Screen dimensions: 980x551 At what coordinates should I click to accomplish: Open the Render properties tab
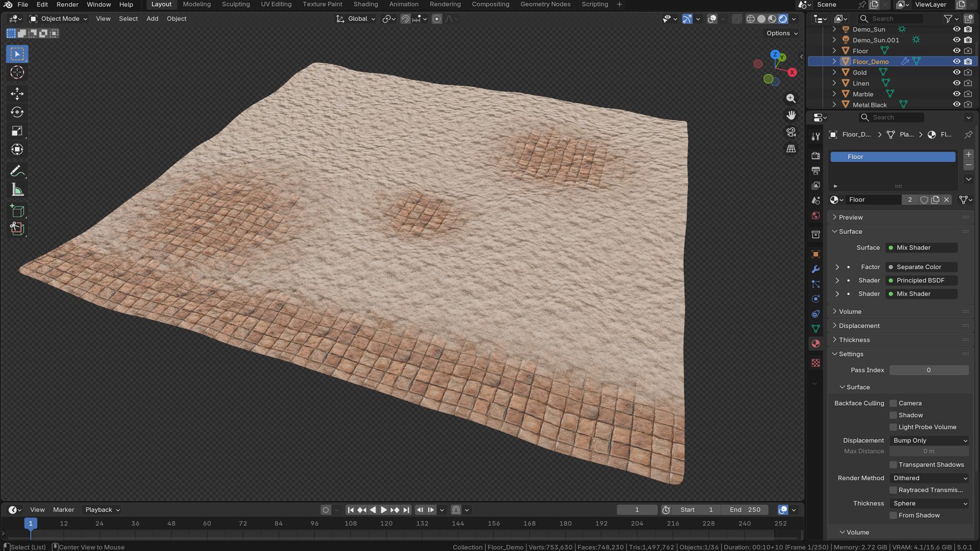pos(816,156)
